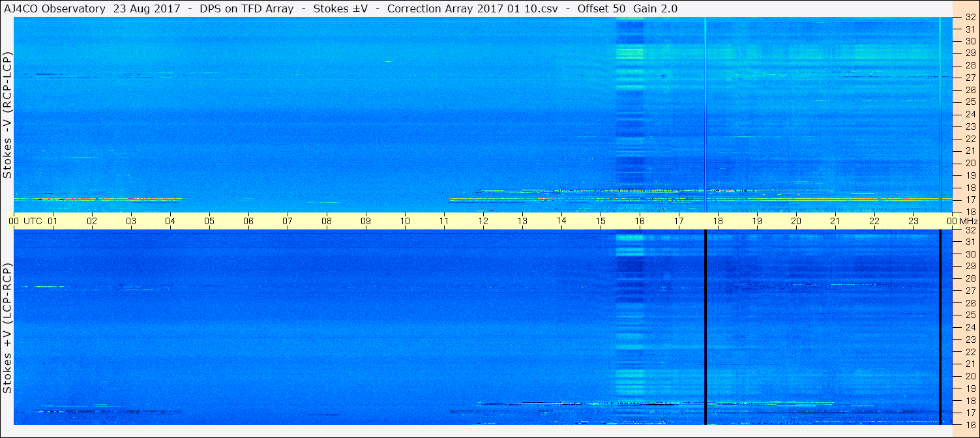Select "Correction Array 2017 01 10.csv" file name

point(473,8)
